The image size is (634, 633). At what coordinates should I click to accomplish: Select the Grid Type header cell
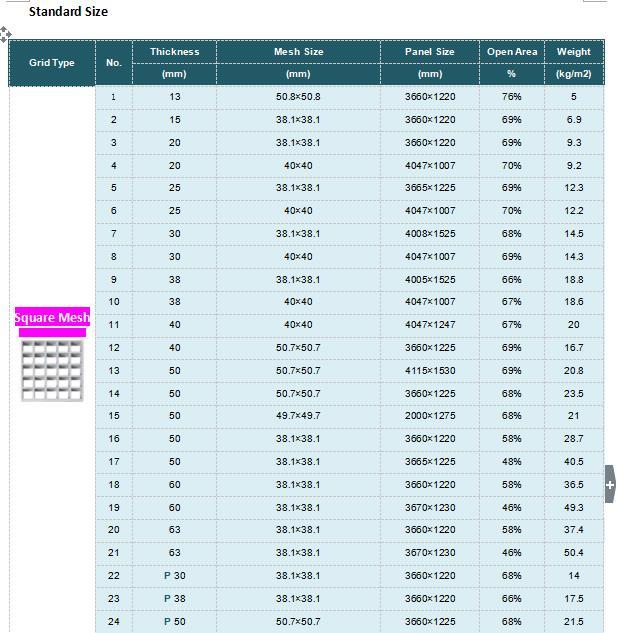click(x=52, y=63)
